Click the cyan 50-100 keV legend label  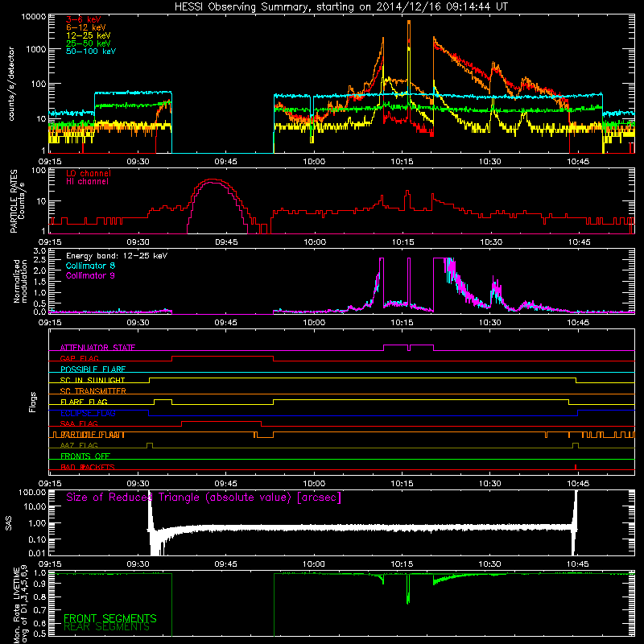click(91, 52)
